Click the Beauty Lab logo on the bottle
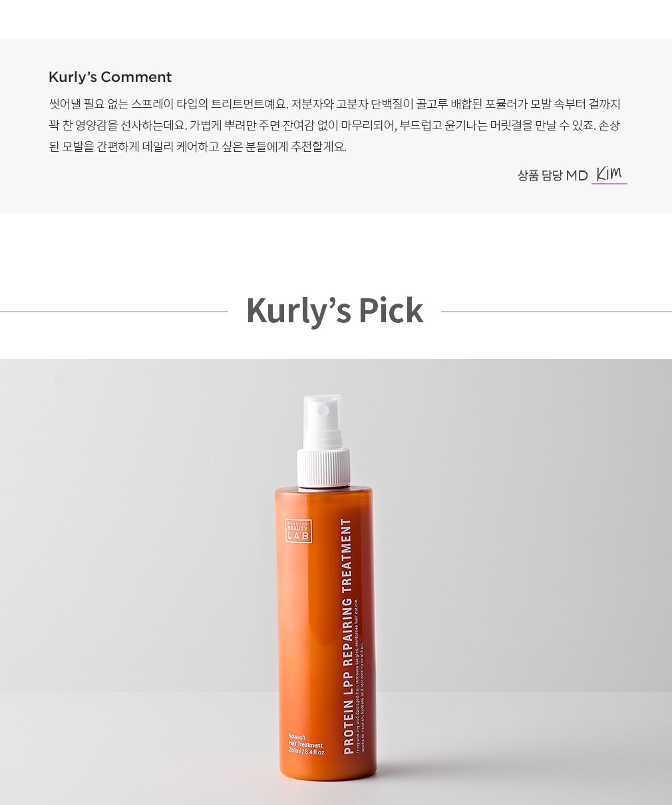 point(298,531)
